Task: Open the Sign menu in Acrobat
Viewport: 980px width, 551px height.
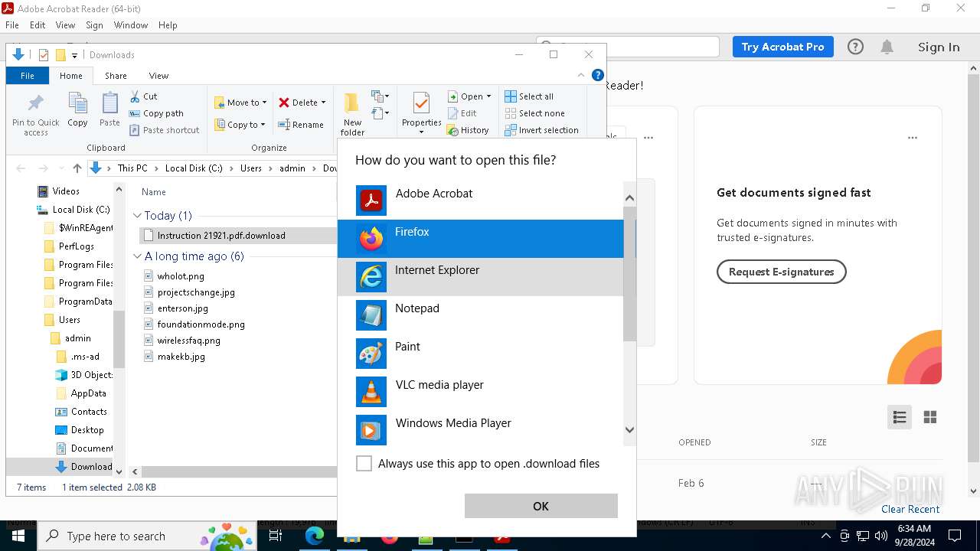Action: [94, 25]
